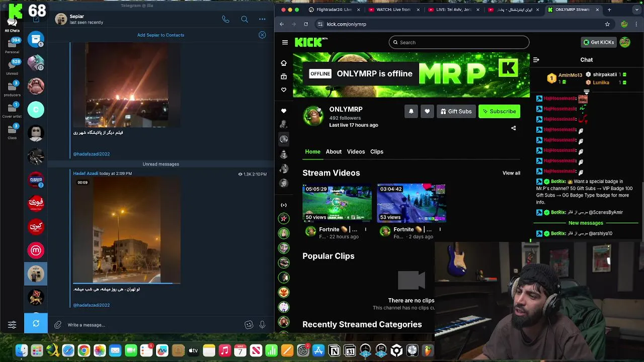Jump to New messages in chat
Viewport: 644px width, 362px height.
(586, 223)
